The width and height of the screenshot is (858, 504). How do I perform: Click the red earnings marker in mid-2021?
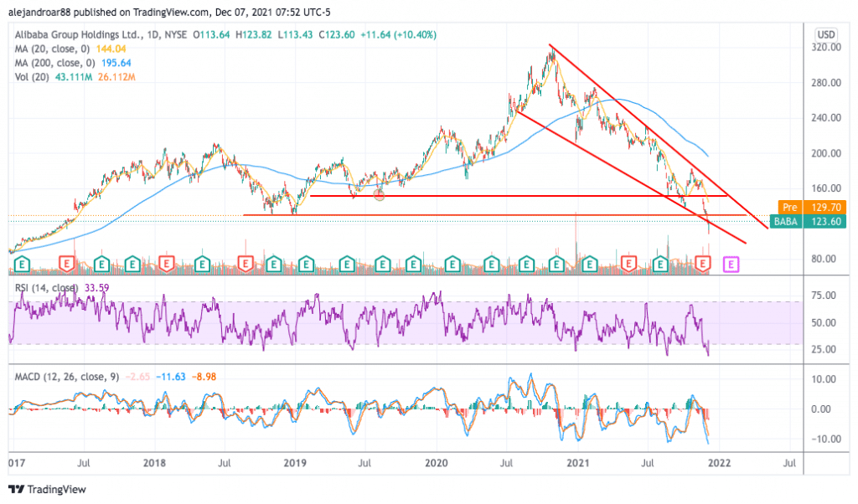[x=628, y=265]
